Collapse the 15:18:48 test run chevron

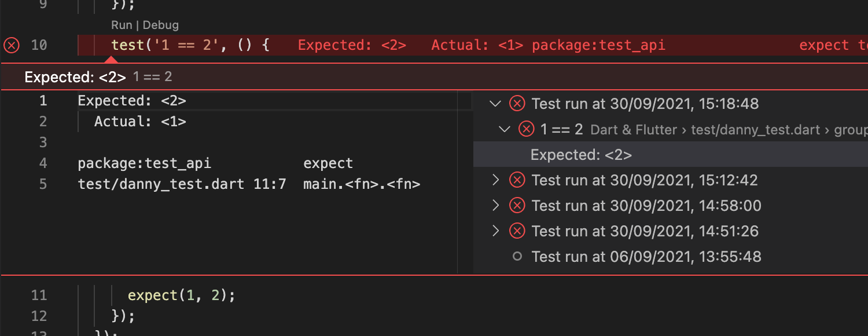[x=495, y=104]
